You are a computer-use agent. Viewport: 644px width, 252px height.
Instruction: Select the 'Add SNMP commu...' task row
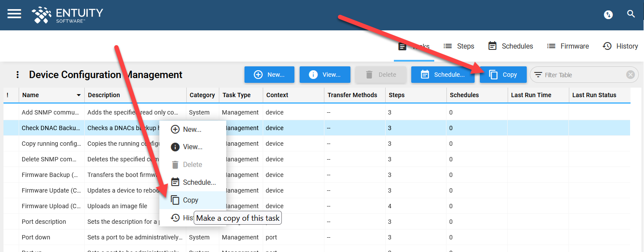point(317,112)
